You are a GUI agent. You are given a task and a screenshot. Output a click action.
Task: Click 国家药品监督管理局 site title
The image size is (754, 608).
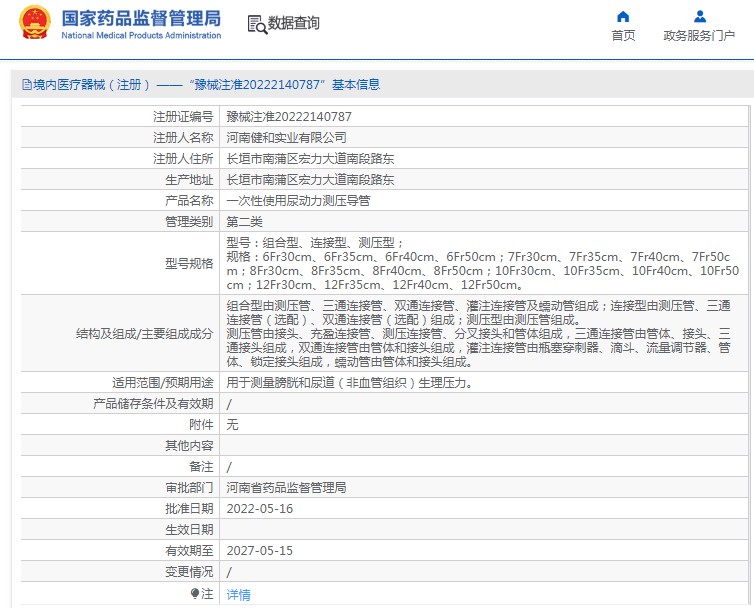(141, 18)
